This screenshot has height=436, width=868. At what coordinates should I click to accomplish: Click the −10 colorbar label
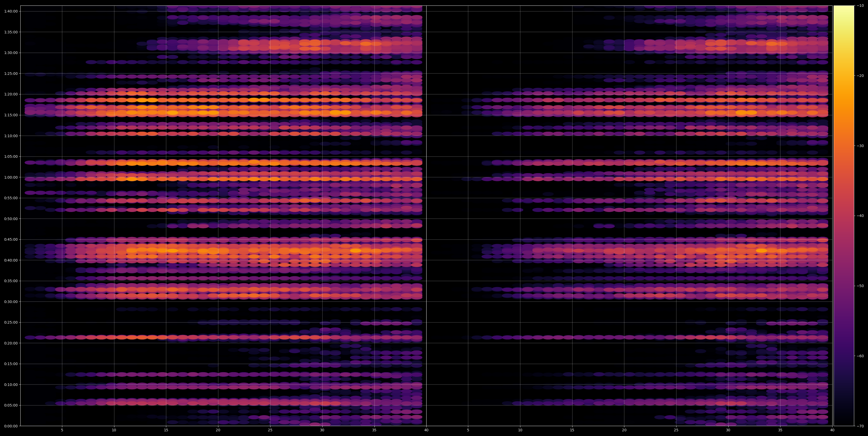click(x=860, y=5)
